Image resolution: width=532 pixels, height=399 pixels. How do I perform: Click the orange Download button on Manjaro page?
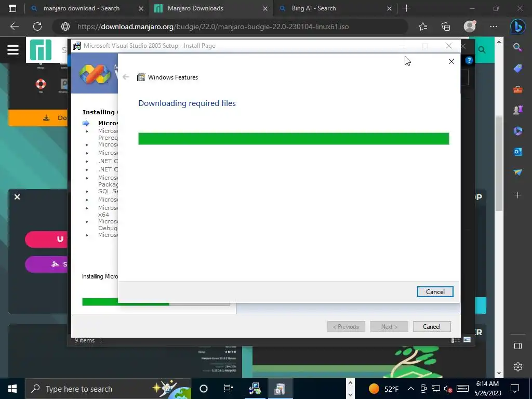click(39, 118)
